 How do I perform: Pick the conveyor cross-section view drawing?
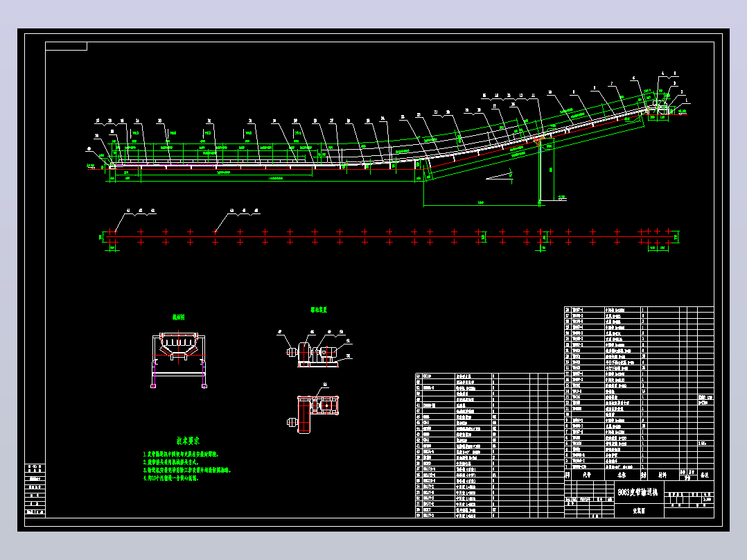coord(179,359)
